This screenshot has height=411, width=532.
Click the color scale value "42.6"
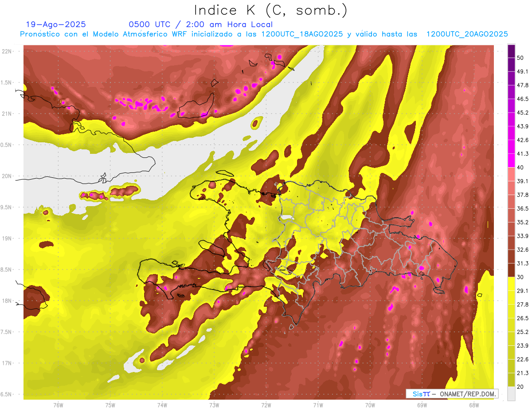coord(523,140)
